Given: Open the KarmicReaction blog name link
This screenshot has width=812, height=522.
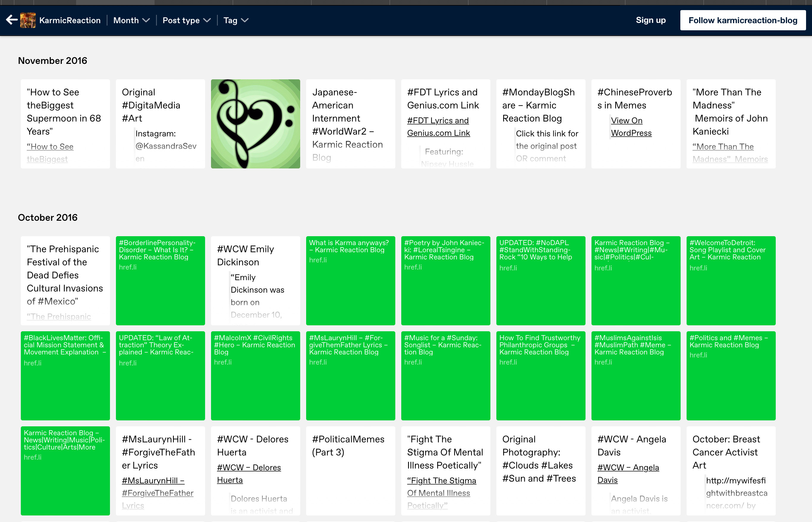Looking at the screenshot, I should [x=70, y=20].
